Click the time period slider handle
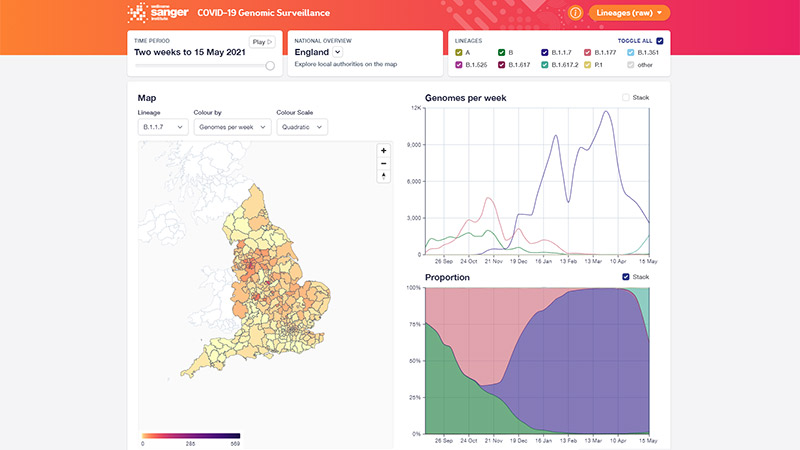The width and height of the screenshot is (800, 450). pyautogui.click(x=270, y=66)
